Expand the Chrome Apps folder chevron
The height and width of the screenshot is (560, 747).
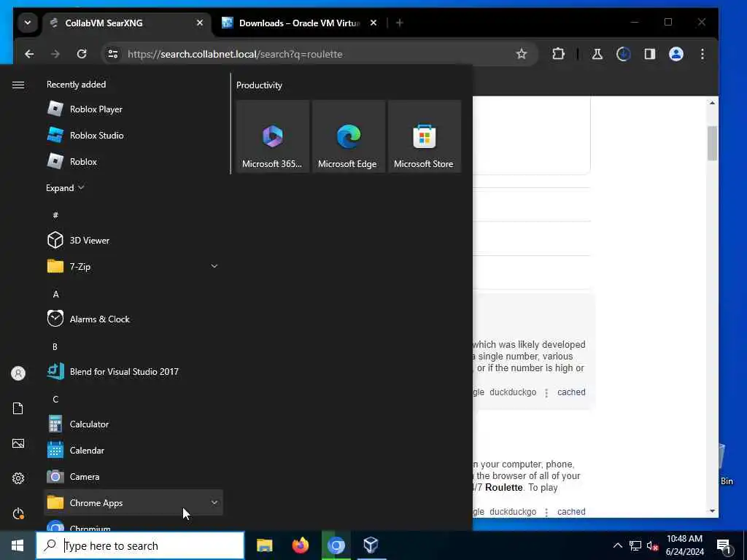click(214, 502)
